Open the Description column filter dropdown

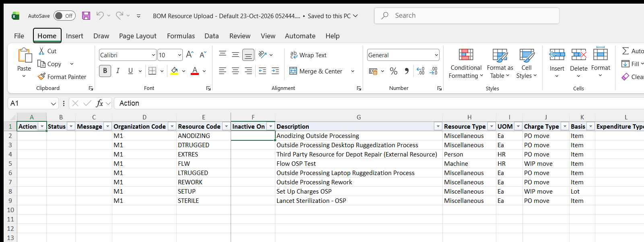coord(438,127)
